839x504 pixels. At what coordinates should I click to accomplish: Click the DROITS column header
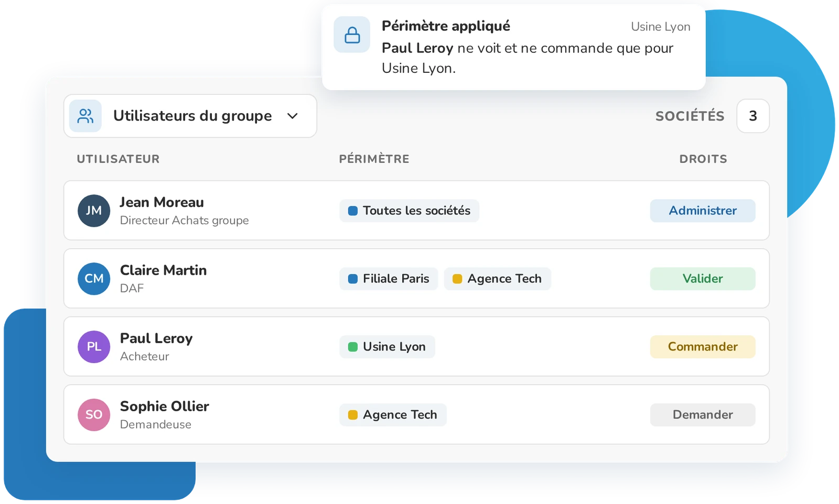(x=703, y=159)
